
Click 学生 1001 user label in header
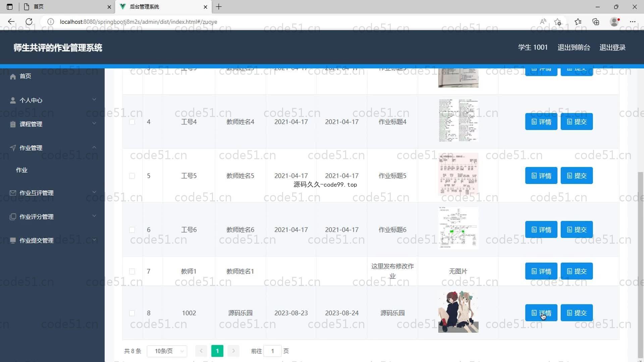tap(533, 47)
